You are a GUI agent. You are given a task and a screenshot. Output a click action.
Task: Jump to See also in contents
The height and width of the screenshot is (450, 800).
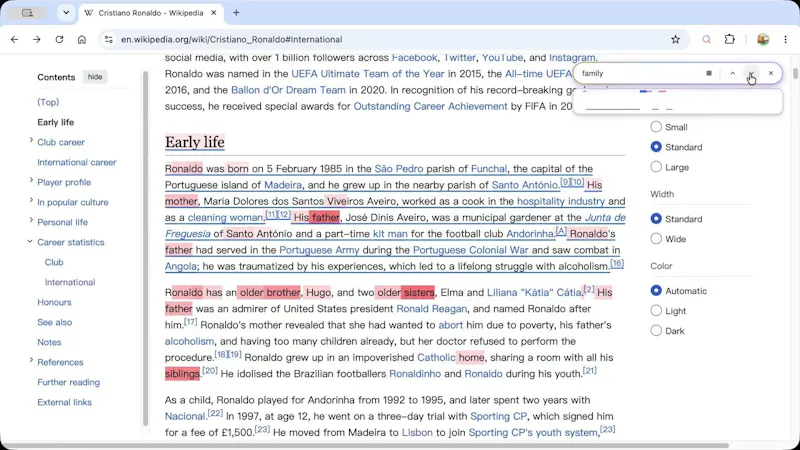tap(55, 322)
